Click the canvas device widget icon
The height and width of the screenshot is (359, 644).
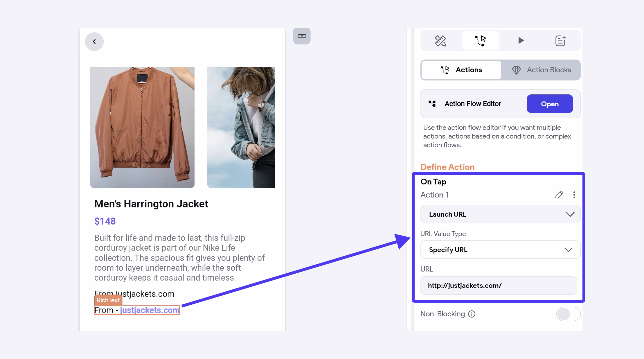(302, 36)
